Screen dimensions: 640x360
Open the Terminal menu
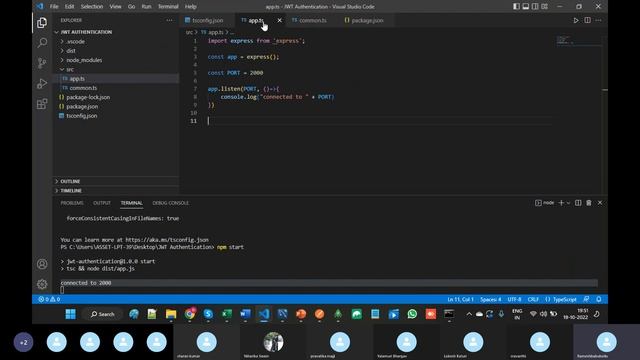click(168, 7)
